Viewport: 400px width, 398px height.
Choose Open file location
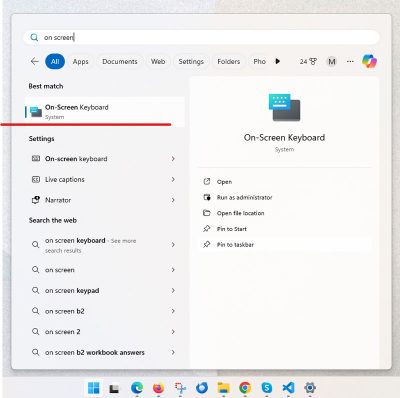click(240, 213)
